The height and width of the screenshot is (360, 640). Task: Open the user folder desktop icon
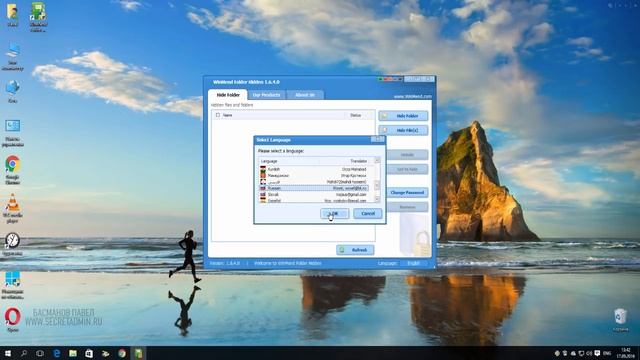point(13,15)
